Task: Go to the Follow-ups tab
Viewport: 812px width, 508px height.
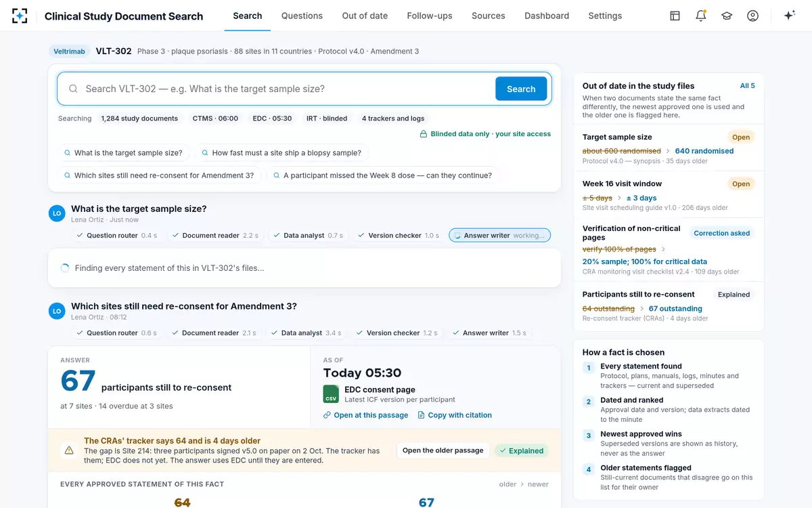Action: pos(430,16)
